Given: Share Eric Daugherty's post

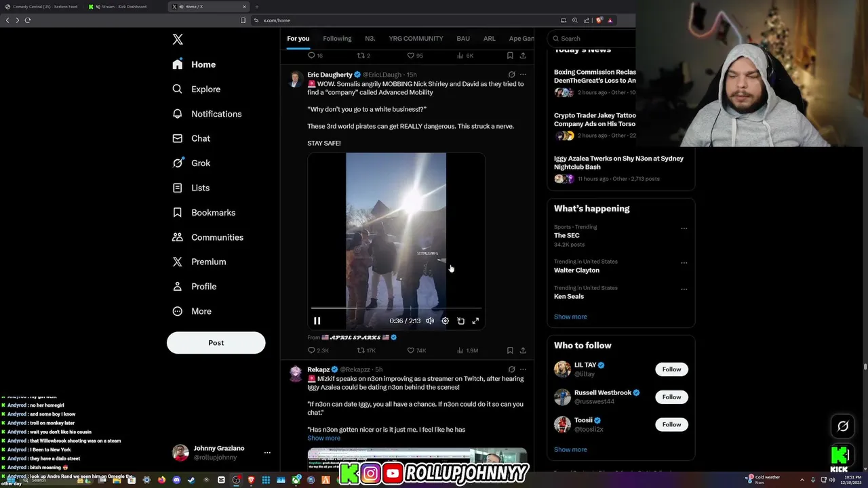Looking at the screenshot, I should click(x=523, y=350).
